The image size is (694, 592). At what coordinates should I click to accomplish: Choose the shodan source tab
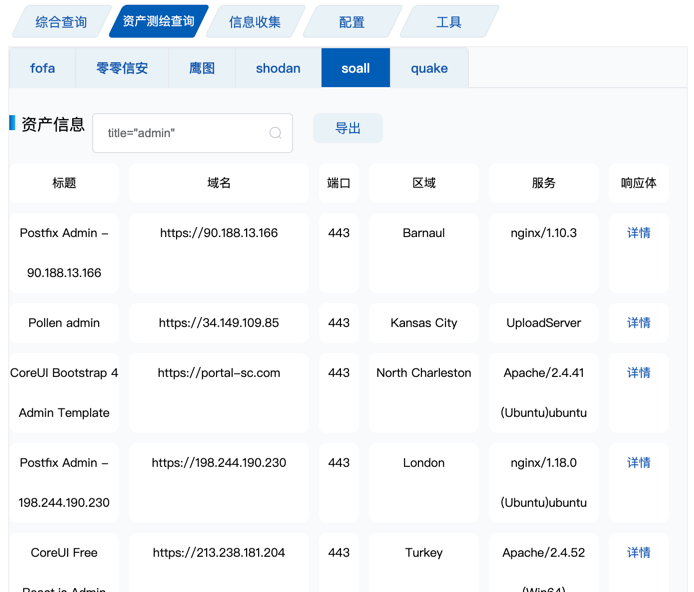(278, 68)
